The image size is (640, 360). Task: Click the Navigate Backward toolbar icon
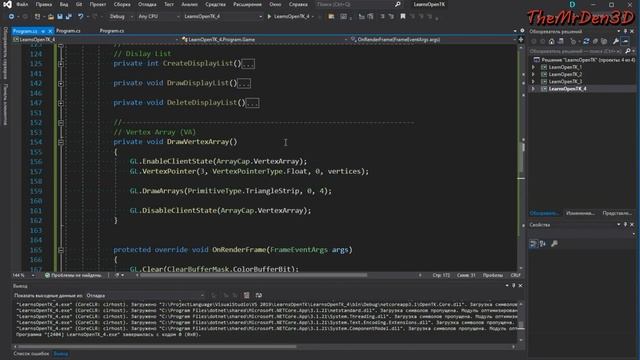[11, 16]
